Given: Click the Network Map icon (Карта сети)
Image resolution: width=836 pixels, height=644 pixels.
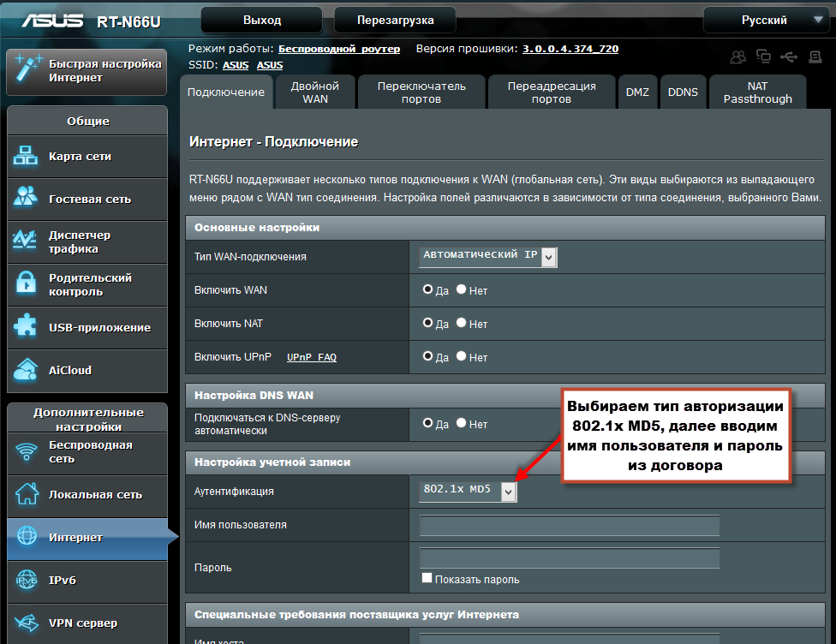Looking at the screenshot, I should (26, 156).
